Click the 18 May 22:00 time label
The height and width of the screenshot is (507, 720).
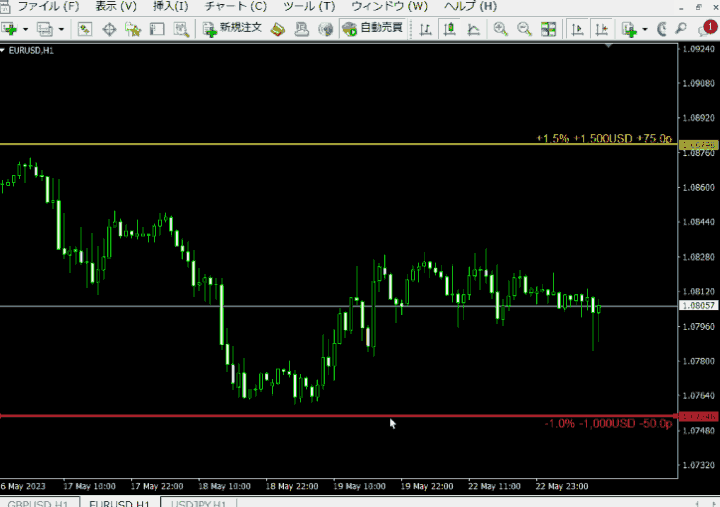[x=292, y=486]
